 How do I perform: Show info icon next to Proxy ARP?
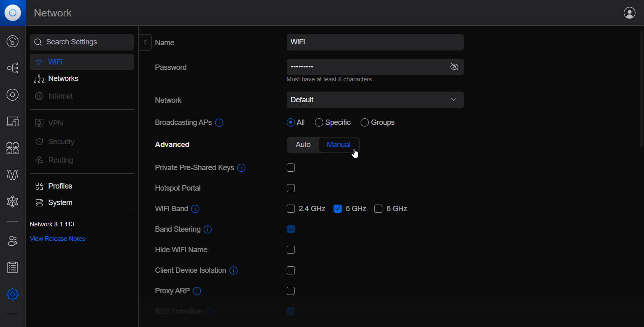[x=197, y=291]
